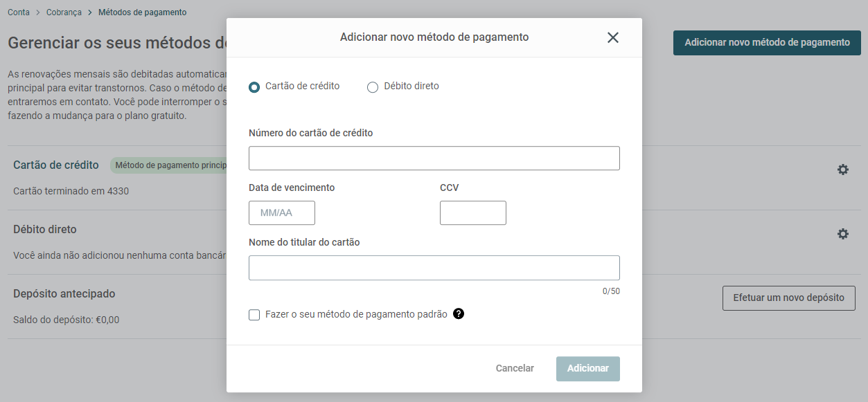This screenshot has width=868, height=402.
Task: Click the dialog title Adicionar novo método de pagamento
Action: (x=434, y=37)
